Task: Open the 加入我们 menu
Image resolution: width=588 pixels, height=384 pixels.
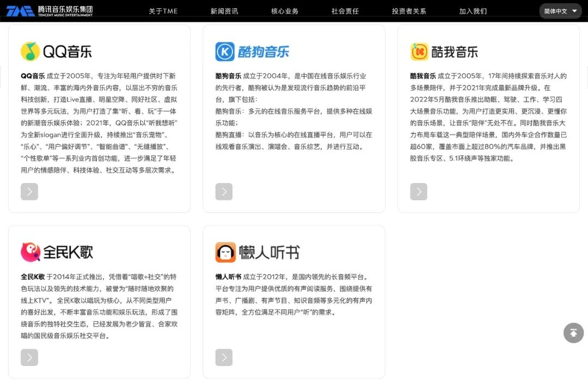Action: point(473,11)
